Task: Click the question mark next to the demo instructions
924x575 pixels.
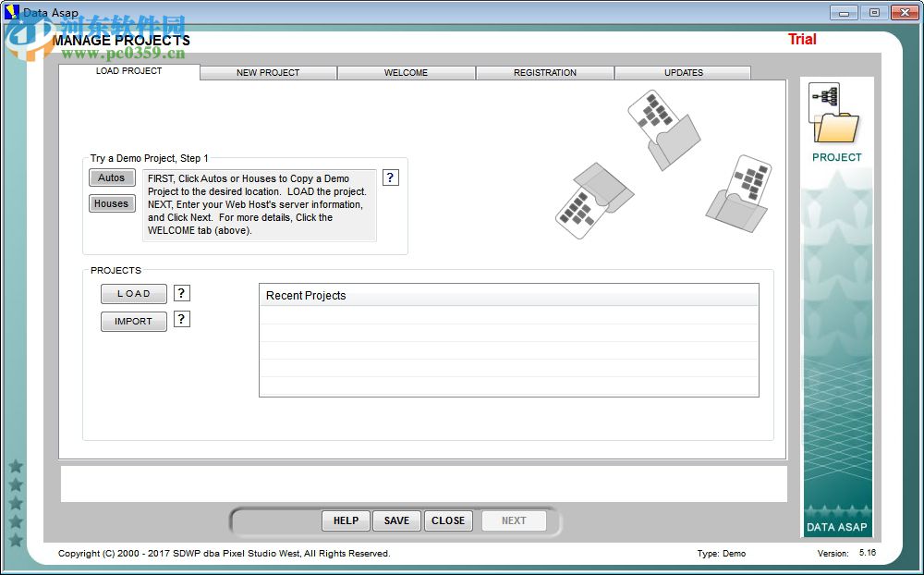Action: coord(390,177)
